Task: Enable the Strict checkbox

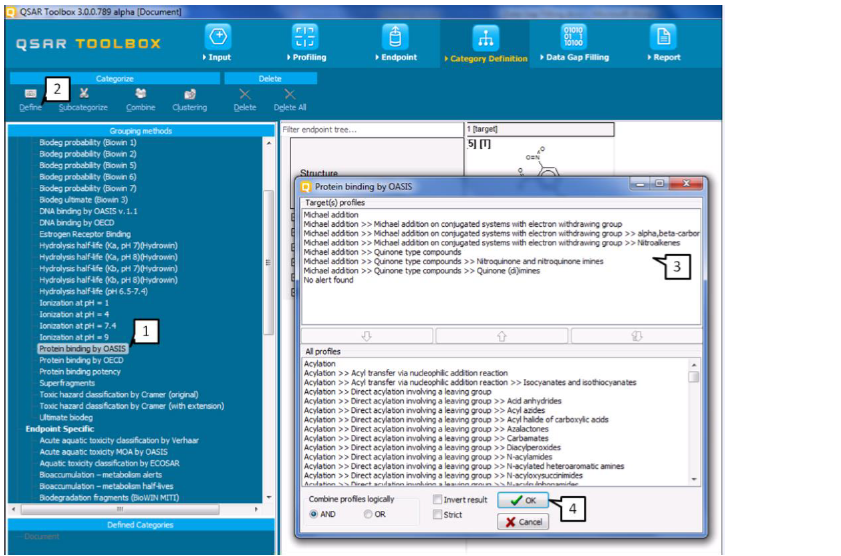Action: pos(438,515)
